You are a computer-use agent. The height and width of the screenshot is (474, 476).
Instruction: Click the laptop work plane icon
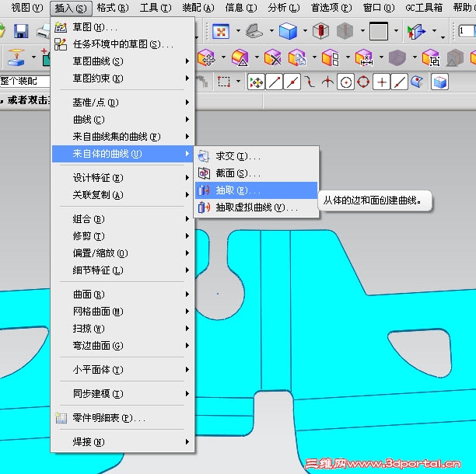[254, 31]
